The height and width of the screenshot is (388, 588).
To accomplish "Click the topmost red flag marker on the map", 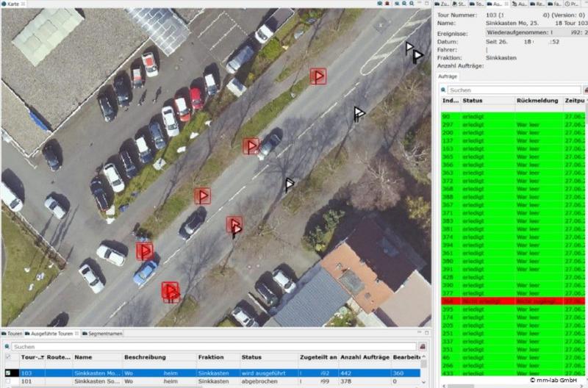I will 318,76.
